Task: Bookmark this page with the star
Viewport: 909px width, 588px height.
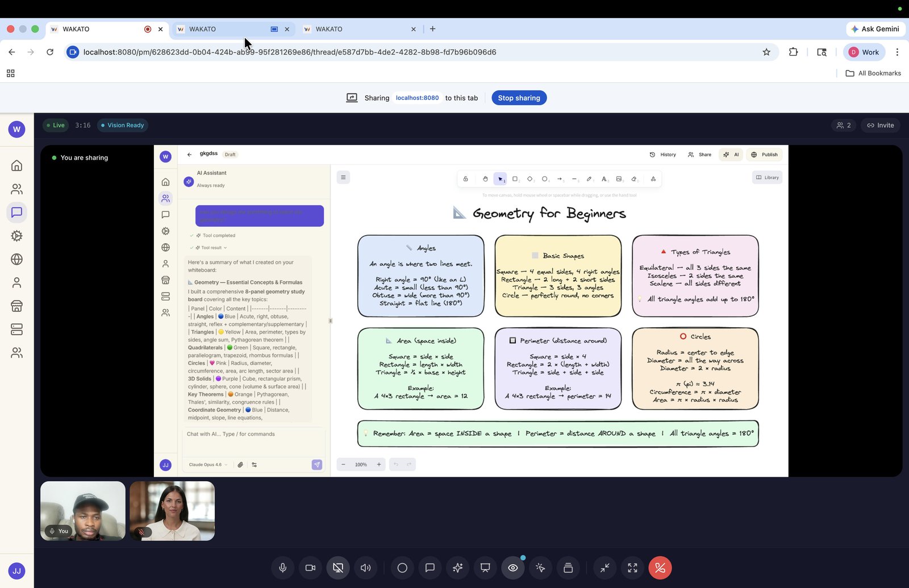Action: pos(766,52)
